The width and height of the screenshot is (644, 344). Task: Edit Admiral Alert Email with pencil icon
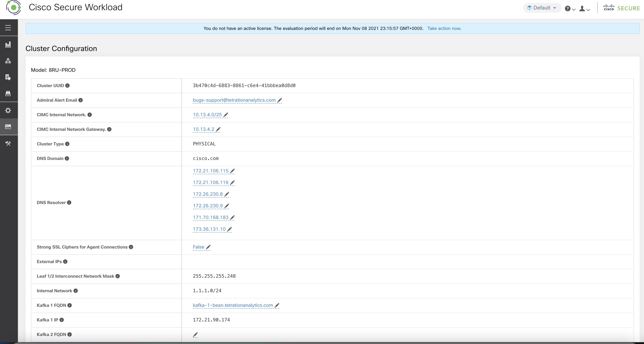(280, 100)
